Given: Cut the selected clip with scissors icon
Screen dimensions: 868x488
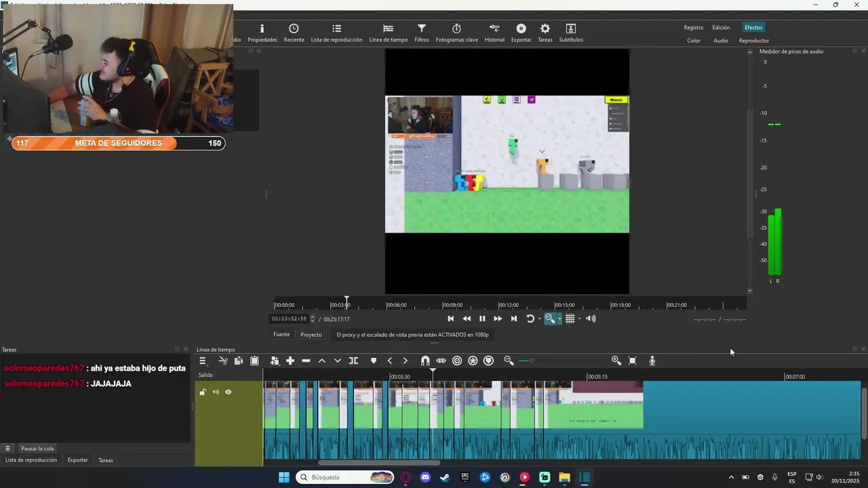Looking at the screenshot, I should pos(222,361).
